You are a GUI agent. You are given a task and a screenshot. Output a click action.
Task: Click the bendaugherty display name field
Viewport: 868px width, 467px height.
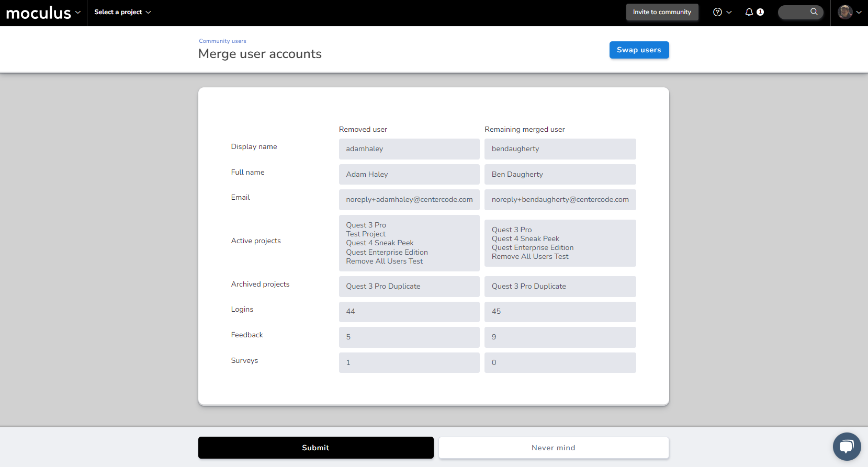click(560, 149)
